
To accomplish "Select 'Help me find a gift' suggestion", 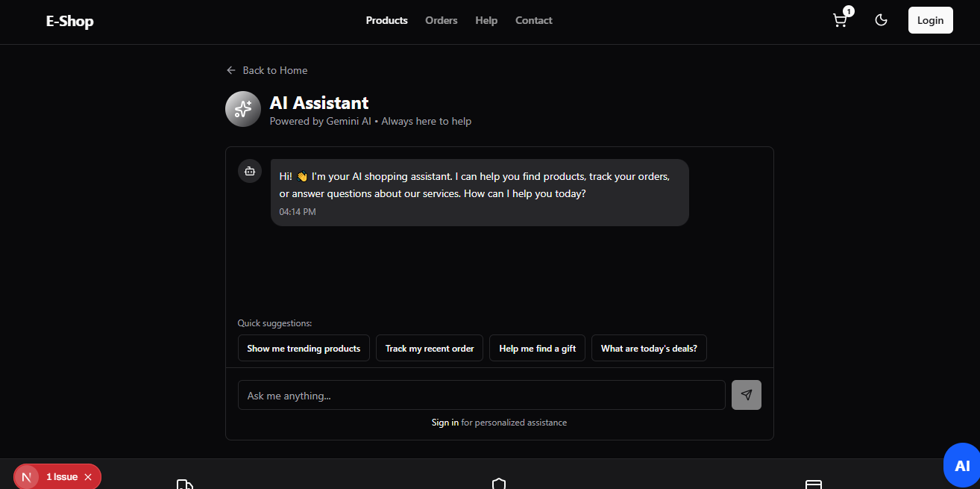I will pyautogui.click(x=537, y=348).
